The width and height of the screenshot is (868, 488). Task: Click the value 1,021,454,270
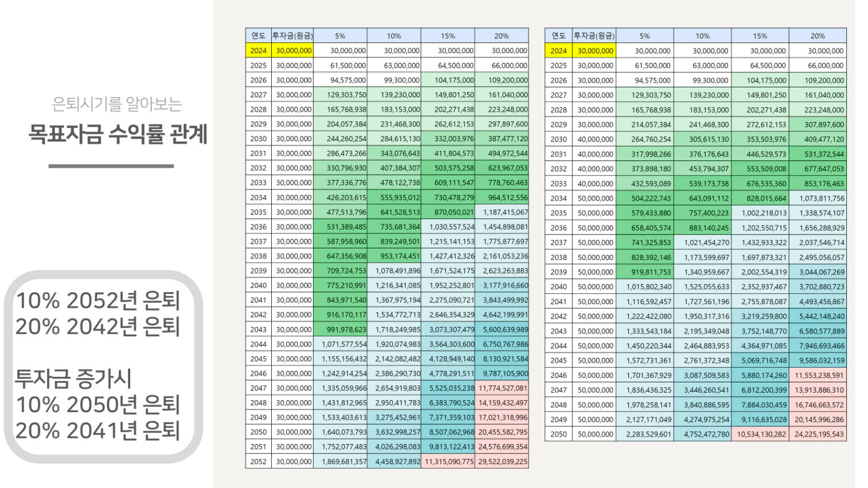tap(702, 243)
